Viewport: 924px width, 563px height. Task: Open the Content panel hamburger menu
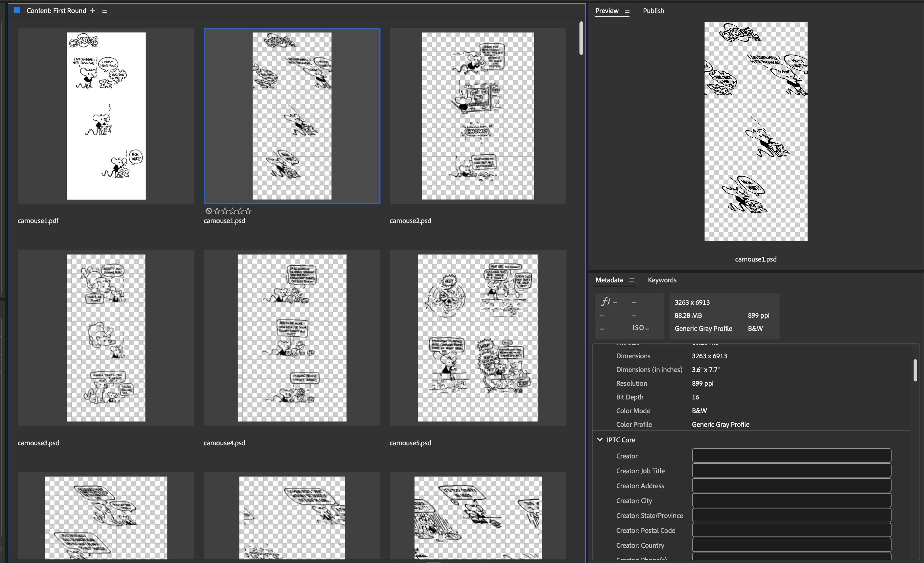coord(105,11)
